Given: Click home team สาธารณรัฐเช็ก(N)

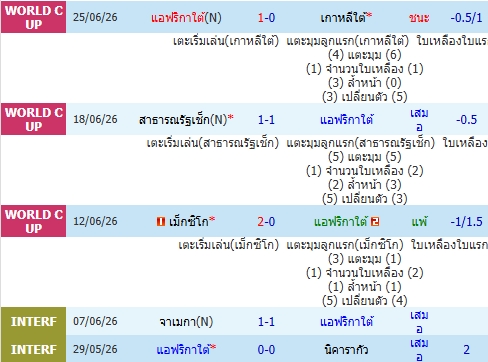Looking at the screenshot, I should click(x=183, y=119).
